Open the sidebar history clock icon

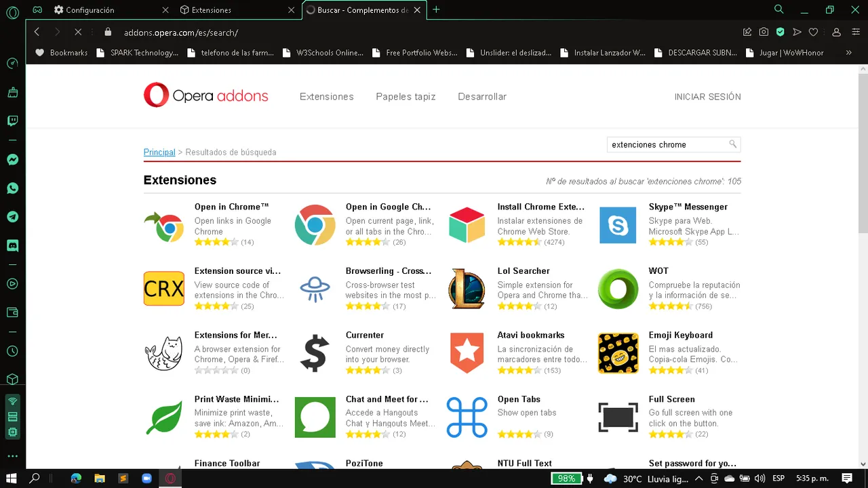pos(12,351)
